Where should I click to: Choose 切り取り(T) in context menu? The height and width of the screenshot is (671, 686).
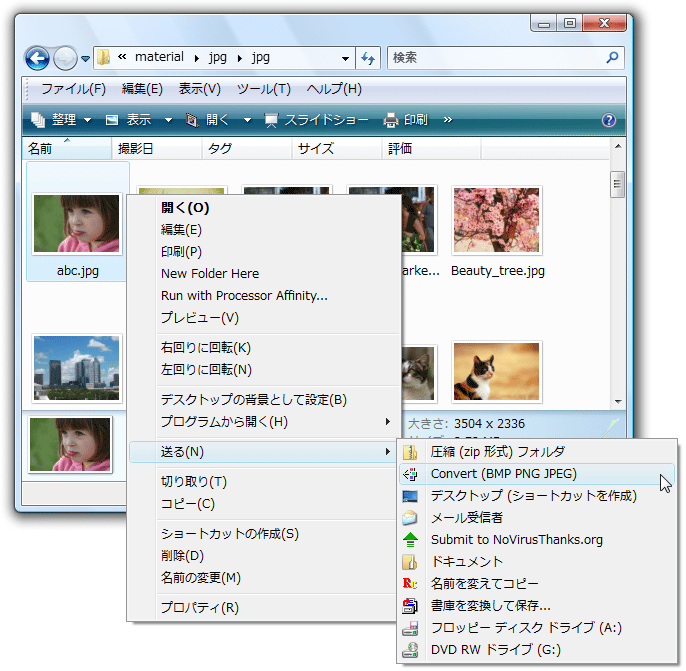coord(264,482)
